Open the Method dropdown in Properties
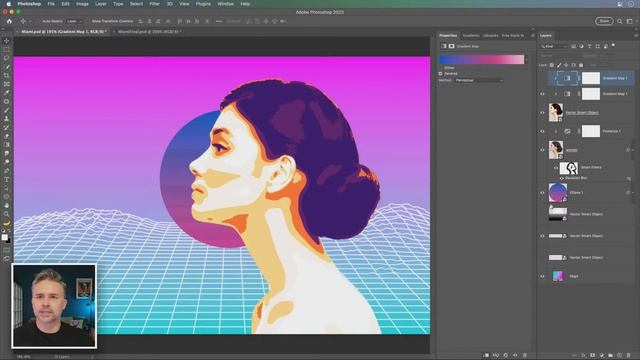 [x=479, y=80]
